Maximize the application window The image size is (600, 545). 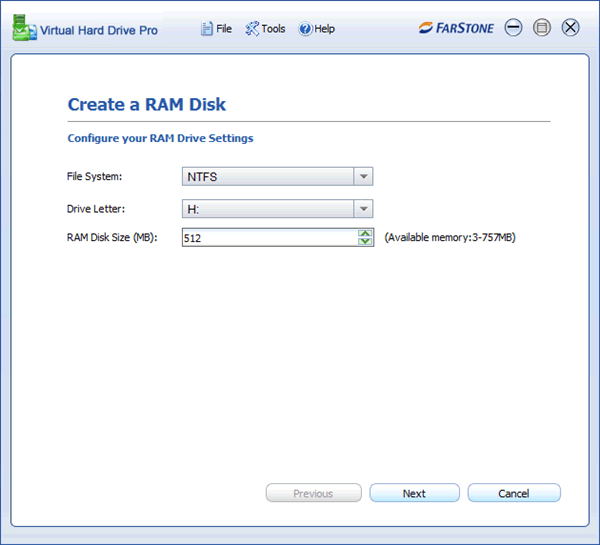point(542,28)
